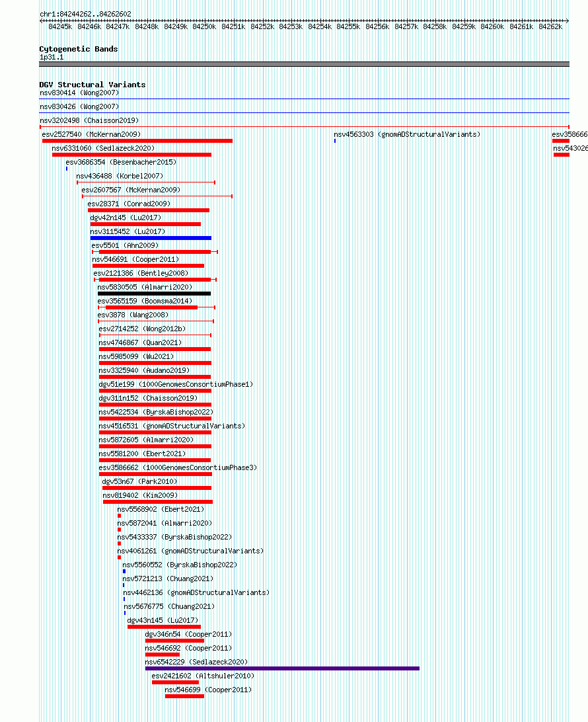Screen dimensions: 588x722
Task: Click the nsv830426 (Wong2007) variant label
Action: click(79, 106)
